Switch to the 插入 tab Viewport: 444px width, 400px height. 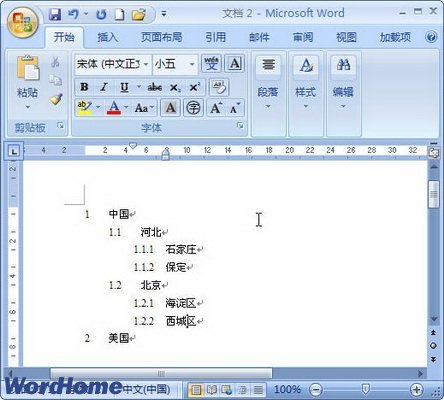108,37
